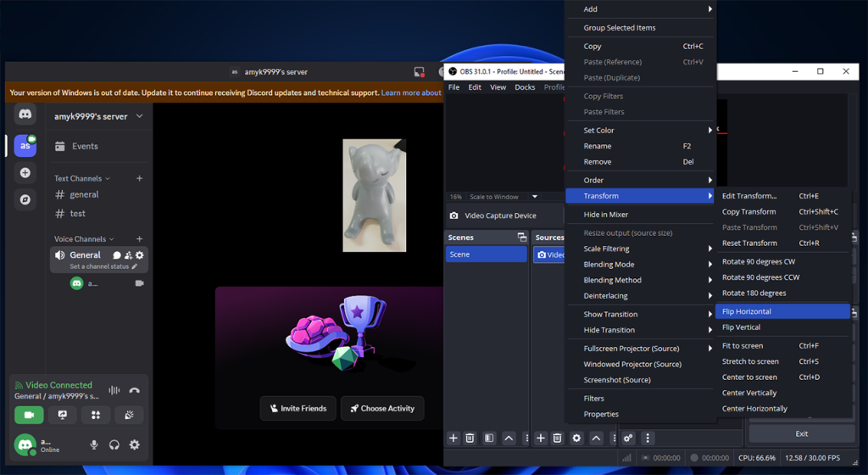The width and height of the screenshot is (868, 475).
Task: Mute microphone in Discord user panel
Action: [x=94, y=444]
